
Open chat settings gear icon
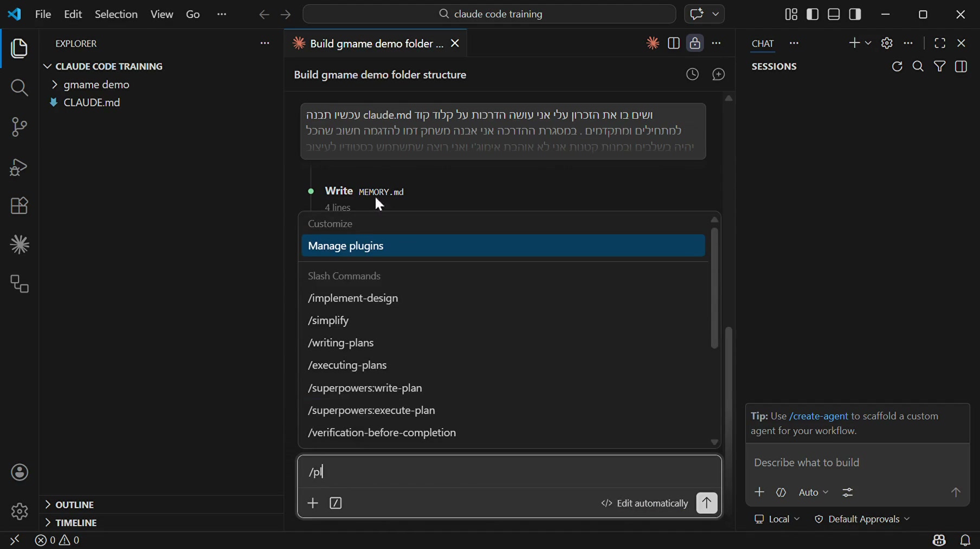887,43
